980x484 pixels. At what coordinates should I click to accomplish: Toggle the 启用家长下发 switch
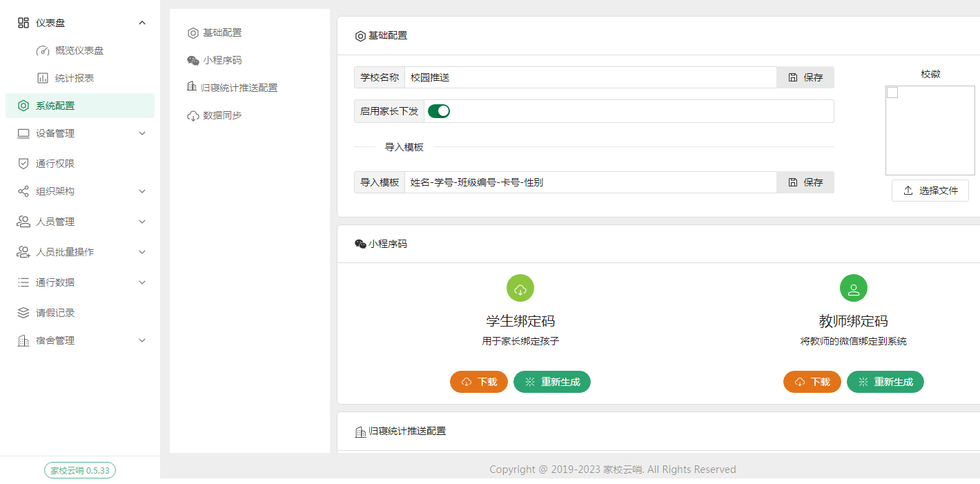pyautogui.click(x=439, y=111)
